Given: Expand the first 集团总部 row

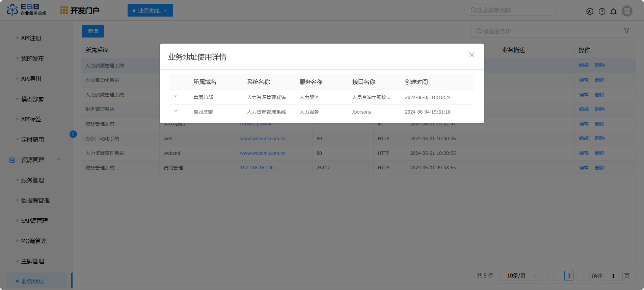Looking at the screenshot, I should coord(176,96).
